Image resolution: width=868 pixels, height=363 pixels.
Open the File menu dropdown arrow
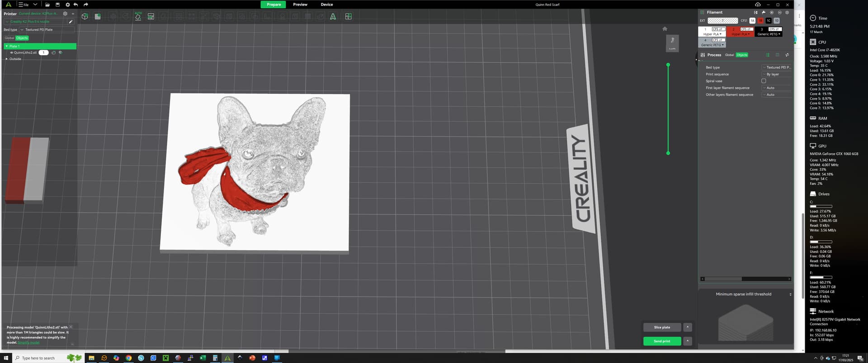35,5
